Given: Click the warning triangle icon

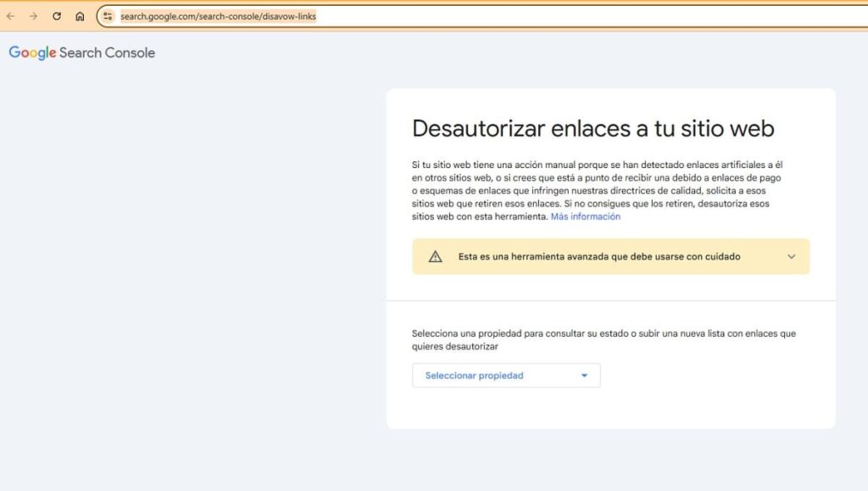Looking at the screenshot, I should [435, 256].
